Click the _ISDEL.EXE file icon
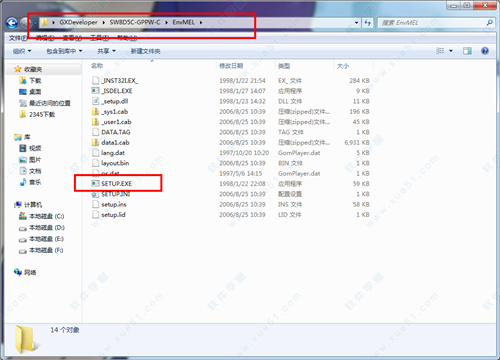The height and width of the screenshot is (360, 500). pyautogui.click(x=95, y=91)
